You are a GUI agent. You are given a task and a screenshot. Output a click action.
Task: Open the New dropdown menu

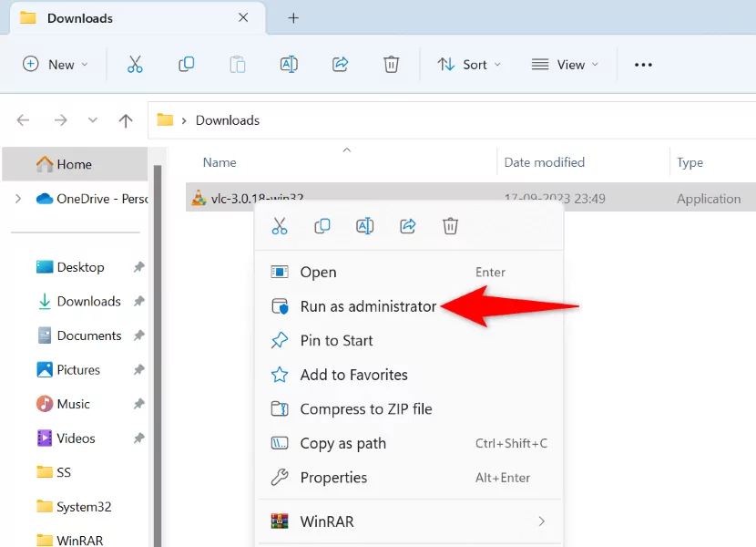(56, 64)
